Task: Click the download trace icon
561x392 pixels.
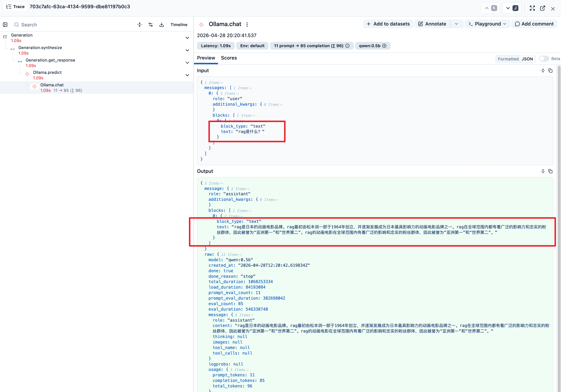Action: [161, 25]
